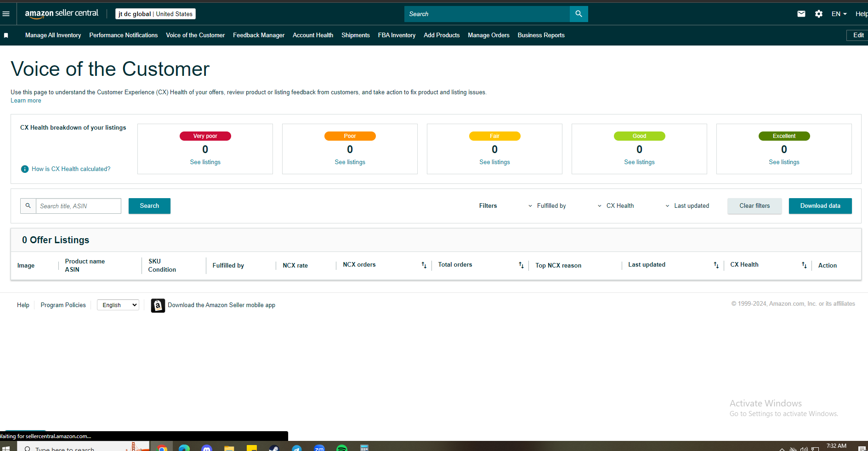The width and height of the screenshot is (868, 451).
Task: Click the Amazon Seller Central logo
Action: tap(62, 14)
